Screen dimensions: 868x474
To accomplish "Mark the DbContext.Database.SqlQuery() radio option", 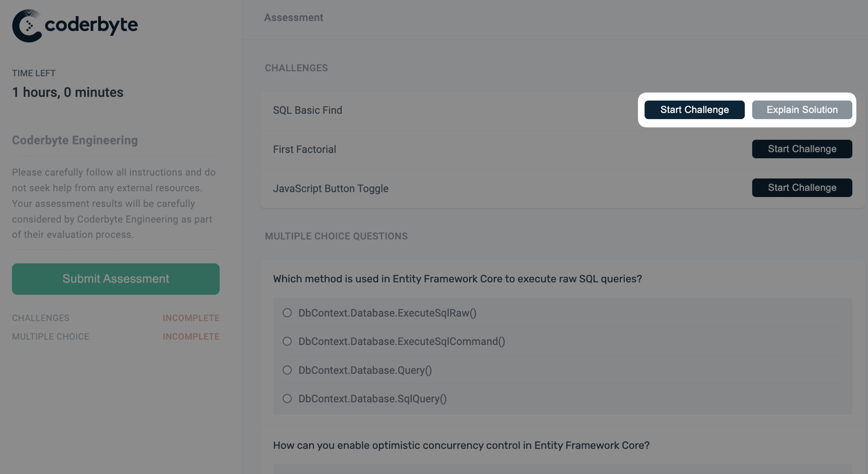I will tap(287, 399).
